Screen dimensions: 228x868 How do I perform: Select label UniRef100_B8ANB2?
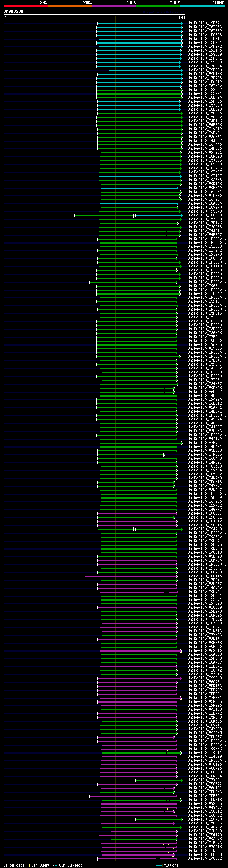pyautogui.click(x=204, y=137)
